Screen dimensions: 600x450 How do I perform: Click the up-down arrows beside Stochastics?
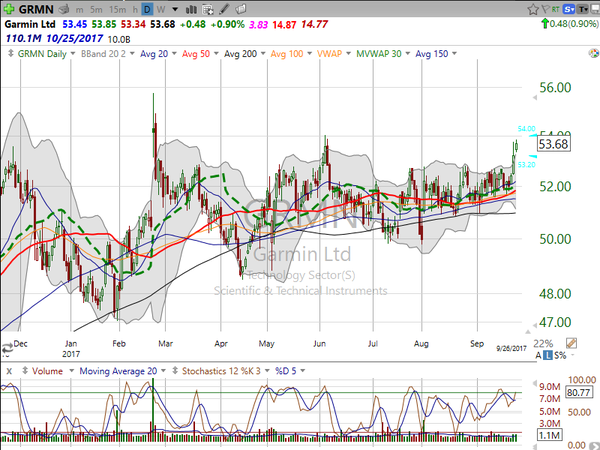(175, 370)
